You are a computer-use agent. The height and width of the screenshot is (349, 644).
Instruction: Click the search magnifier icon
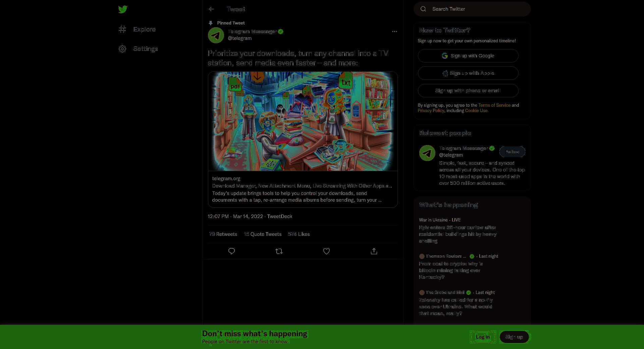point(423,9)
